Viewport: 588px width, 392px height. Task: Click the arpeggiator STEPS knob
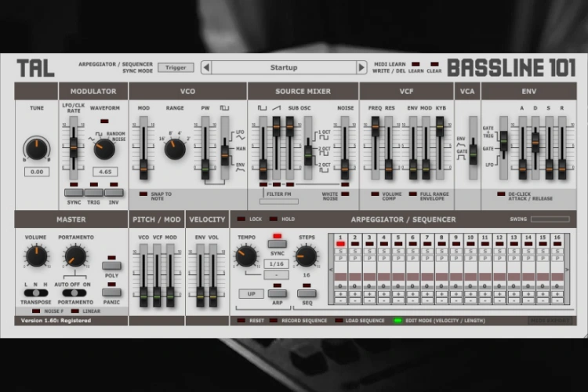pyautogui.click(x=307, y=256)
